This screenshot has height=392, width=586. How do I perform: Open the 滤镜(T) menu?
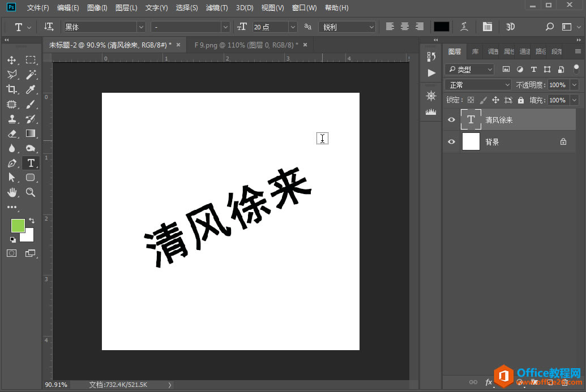coord(217,8)
